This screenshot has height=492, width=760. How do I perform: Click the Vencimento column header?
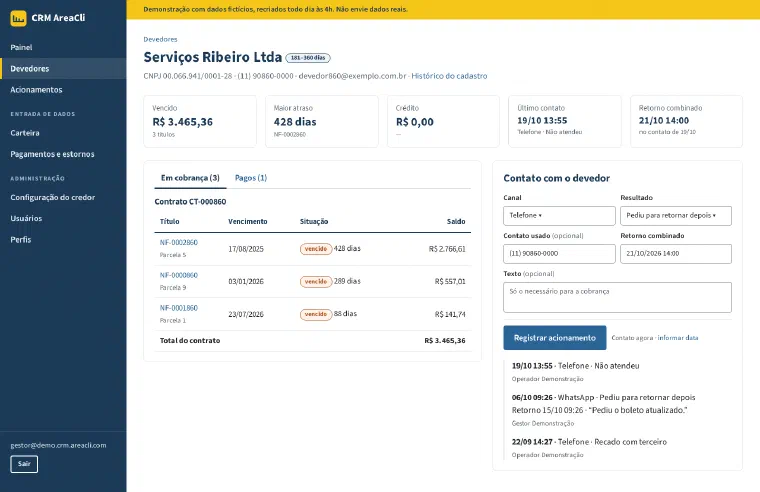(248, 222)
